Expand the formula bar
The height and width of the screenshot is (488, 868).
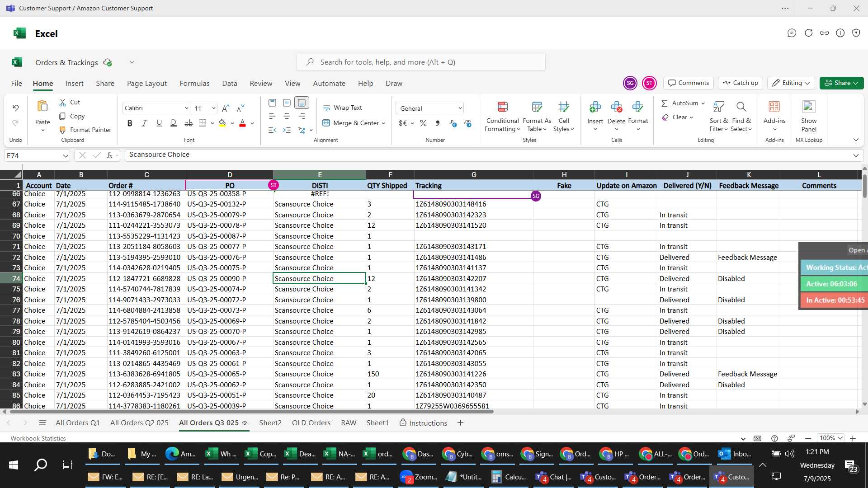(x=856, y=155)
